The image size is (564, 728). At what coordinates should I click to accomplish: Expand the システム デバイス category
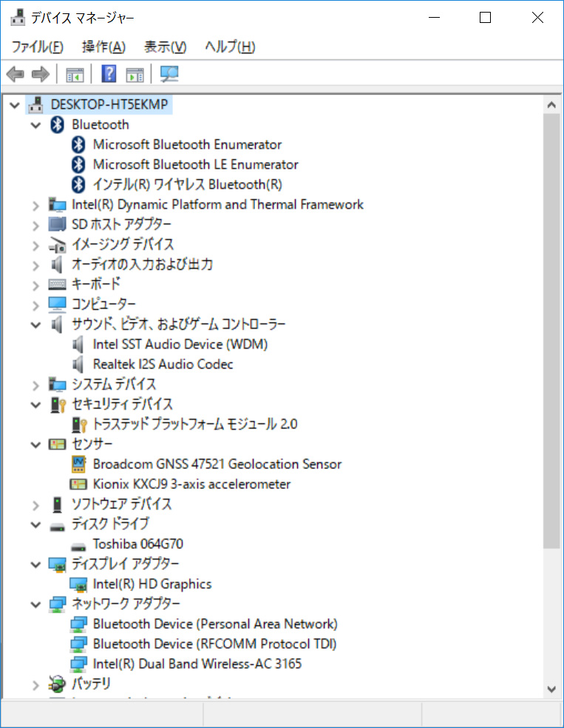click(35, 385)
